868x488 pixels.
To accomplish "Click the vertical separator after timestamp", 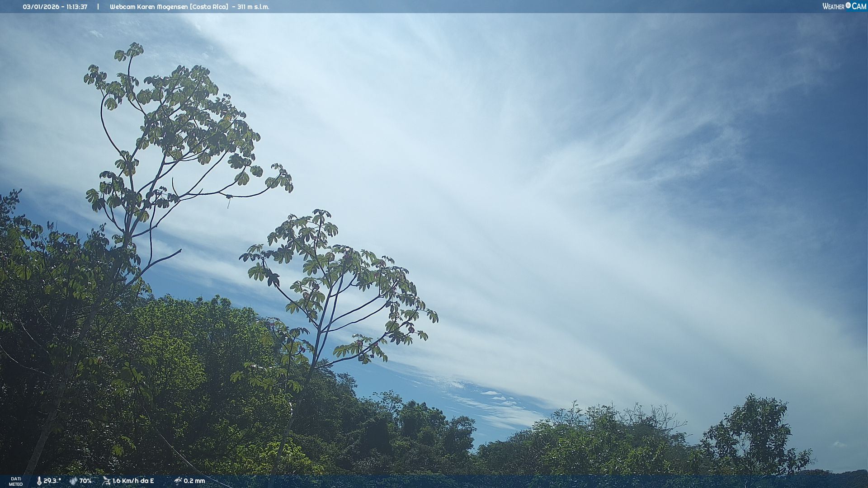I will pos(98,7).
